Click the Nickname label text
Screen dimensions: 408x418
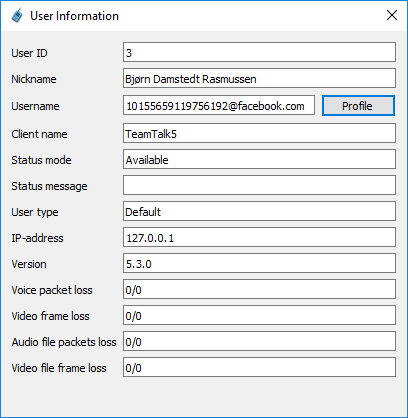pos(34,79)
